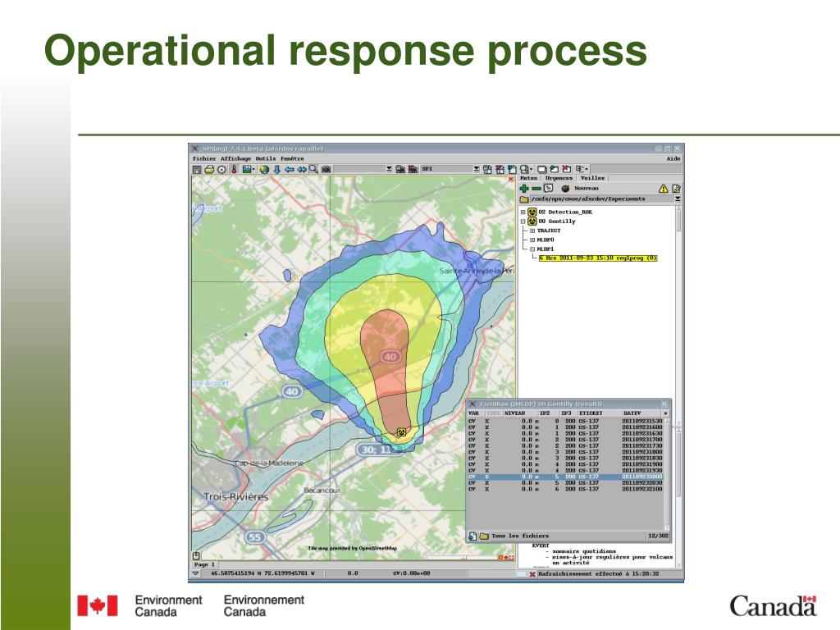Viewport: 840px width, 630px height.
Task: Close the map view red X
Action: point(510,179)
